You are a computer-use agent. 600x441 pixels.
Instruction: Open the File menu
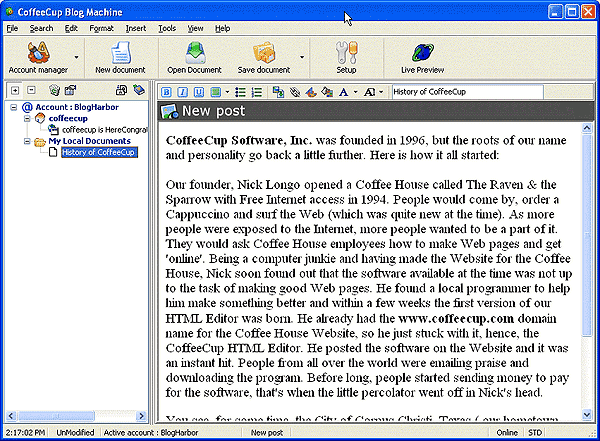pyautogui.click(x=12, y=28)
